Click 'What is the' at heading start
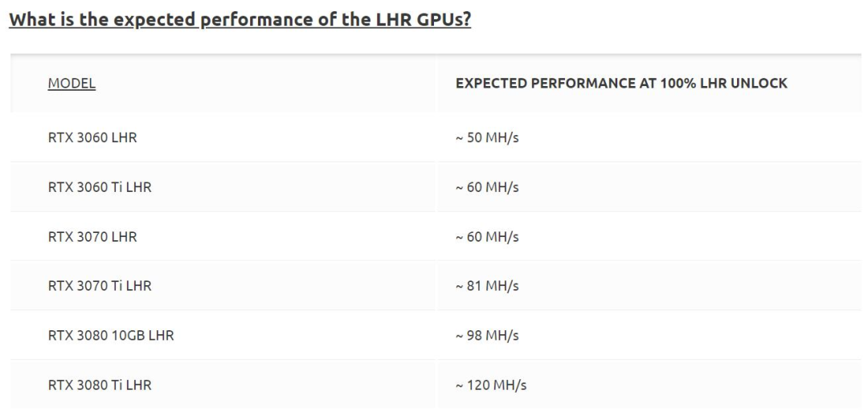The height and width of the screenshot is (413, 868). (59, 20)
